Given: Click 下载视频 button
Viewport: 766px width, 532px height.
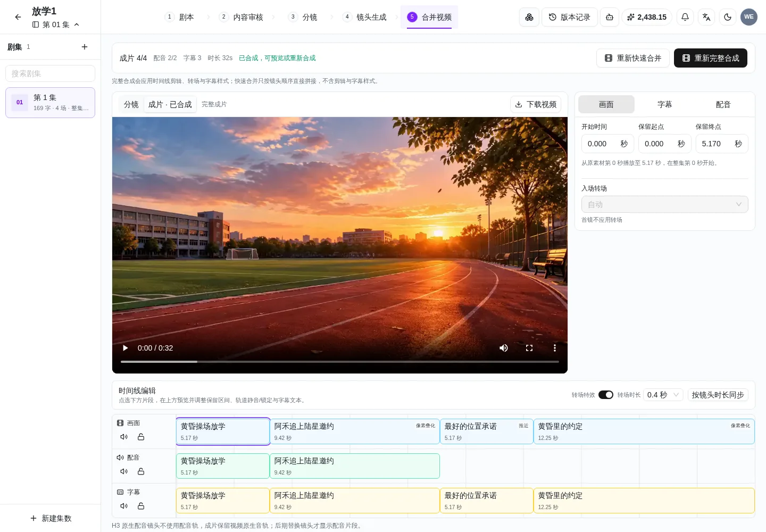Looking at the screenshot, I should [x=536, y=104].
